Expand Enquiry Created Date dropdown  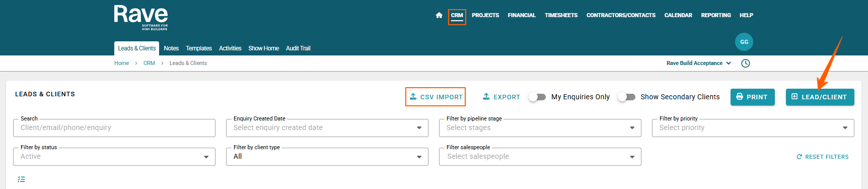327,128
